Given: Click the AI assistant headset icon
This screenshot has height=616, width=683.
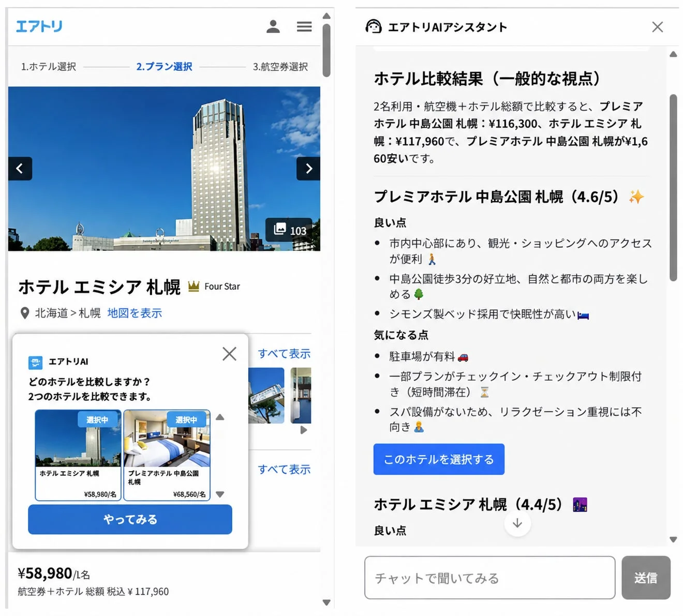Looking at the screenshot, I should (373, 26).
